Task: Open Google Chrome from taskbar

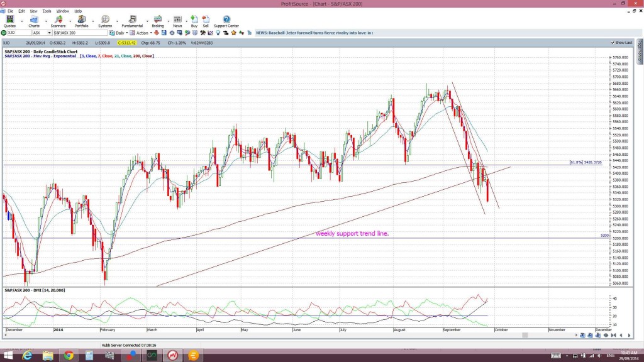Action: (69, 356)
